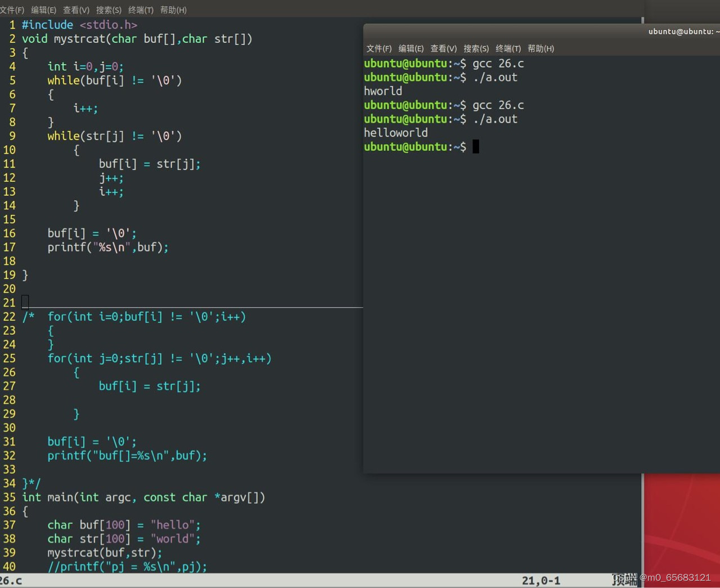This screenshot has height=588, width=720.
Task: Click 'buf[i] = '\0';' on line 16
Action: [92, 234]
